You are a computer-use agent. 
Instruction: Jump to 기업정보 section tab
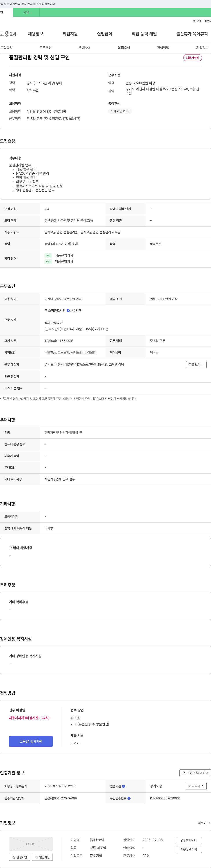tap(202, 48)
